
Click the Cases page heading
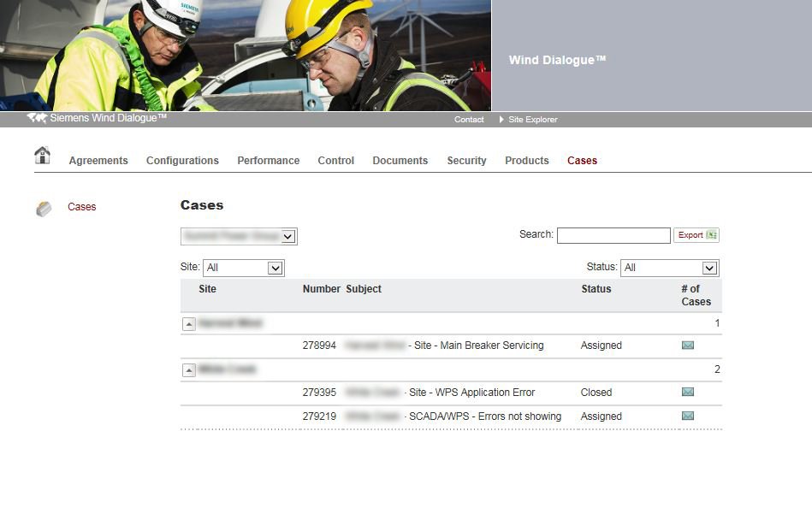pyautogui.click(x=202, y=205)
